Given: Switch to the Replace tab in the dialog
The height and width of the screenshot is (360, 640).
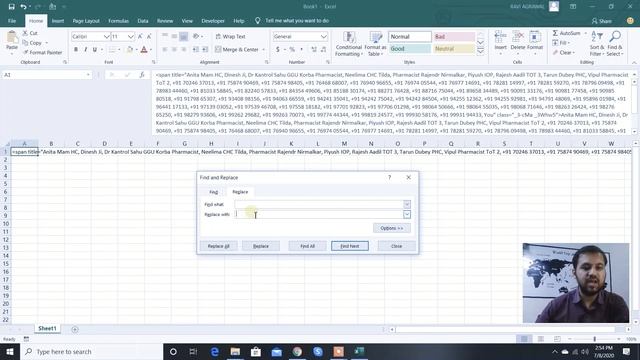Looking at the screenshot, I should tap(240, 192).
